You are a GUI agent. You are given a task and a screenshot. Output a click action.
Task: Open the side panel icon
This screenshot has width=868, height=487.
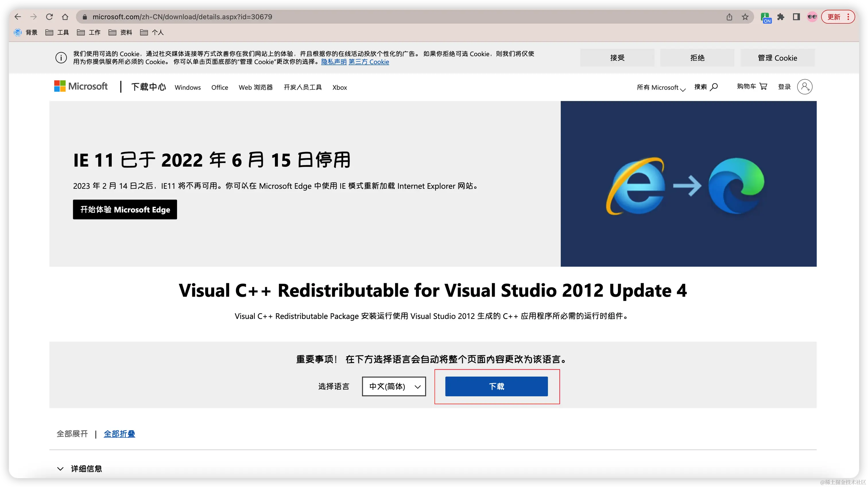click(796, 17)
